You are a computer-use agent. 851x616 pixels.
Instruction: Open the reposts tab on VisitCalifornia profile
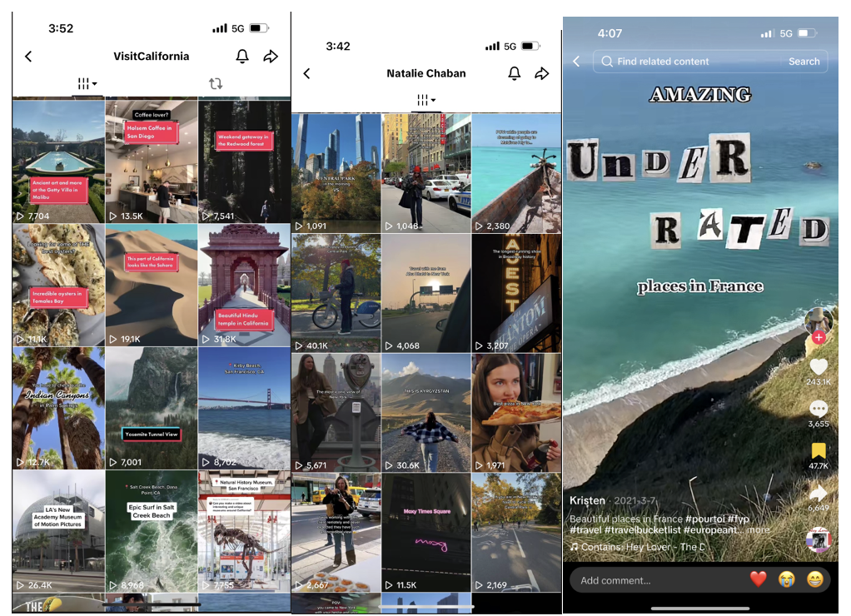point(216,83)
